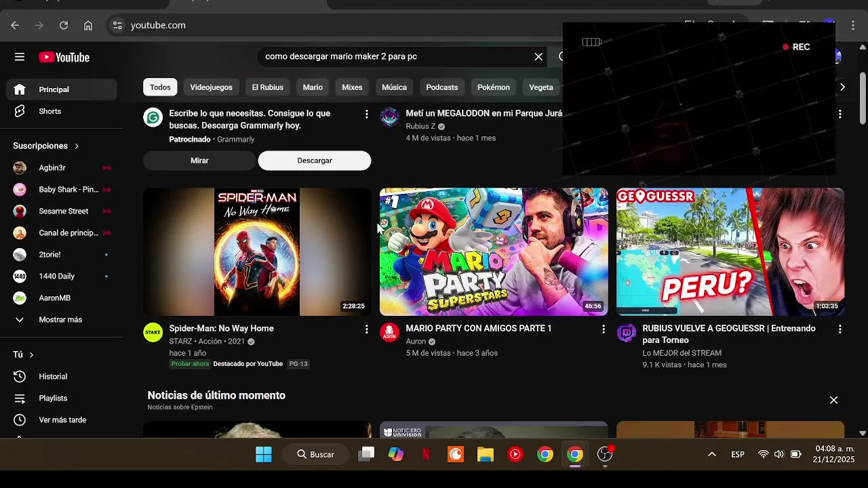Open OBS Studio from the taskbar

coord(605,454)
